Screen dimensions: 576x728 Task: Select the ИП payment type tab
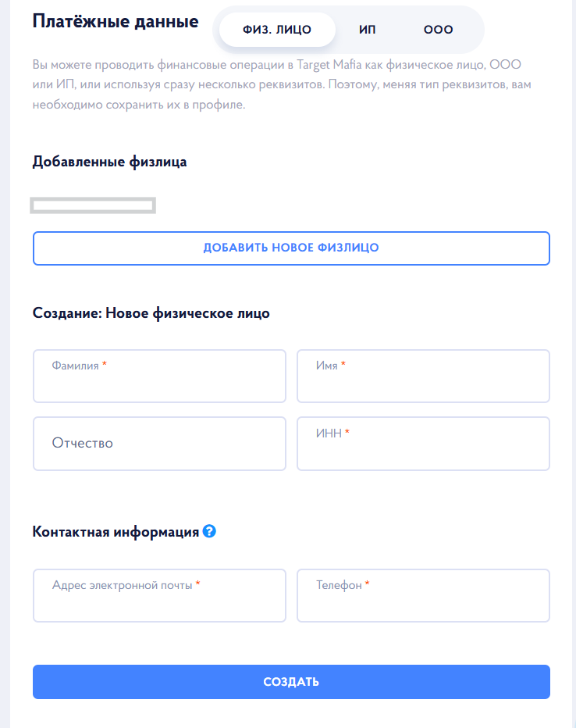tap(367, 30)
